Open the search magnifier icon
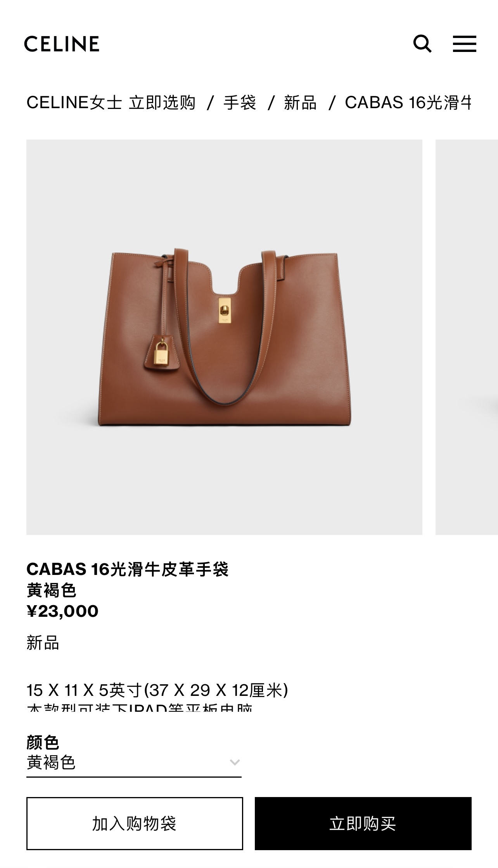The image size is (498, 868). tap(422, 43)
